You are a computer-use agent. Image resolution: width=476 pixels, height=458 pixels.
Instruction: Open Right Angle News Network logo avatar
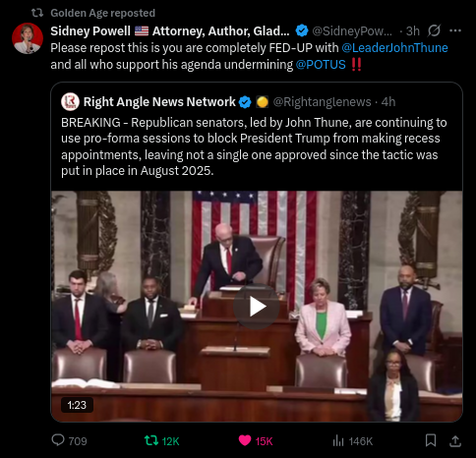tap(70, 102)
